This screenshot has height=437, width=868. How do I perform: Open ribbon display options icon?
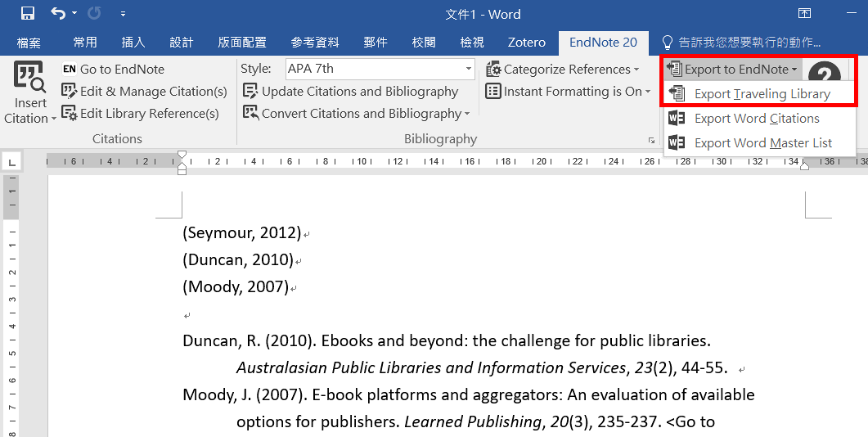(804, 13)
